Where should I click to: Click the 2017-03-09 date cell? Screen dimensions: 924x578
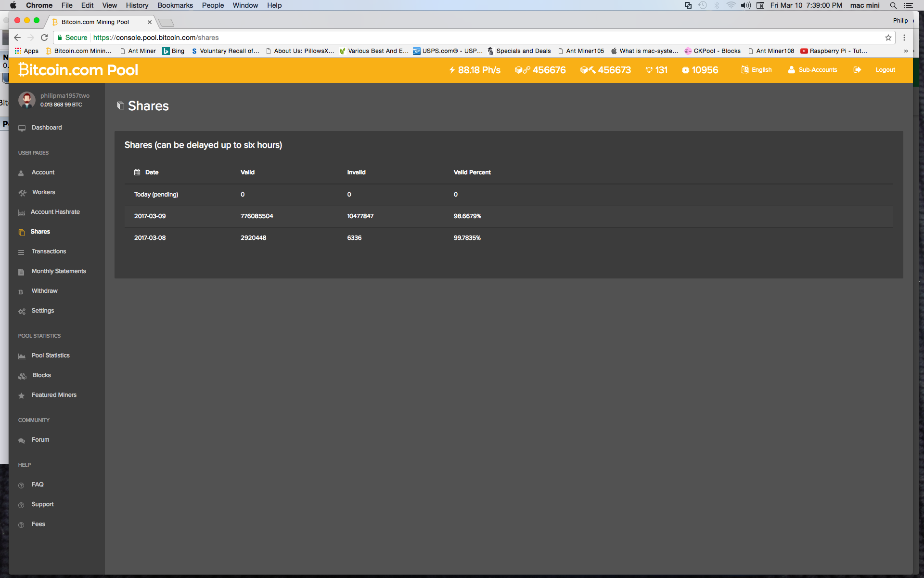click(150, 216)
